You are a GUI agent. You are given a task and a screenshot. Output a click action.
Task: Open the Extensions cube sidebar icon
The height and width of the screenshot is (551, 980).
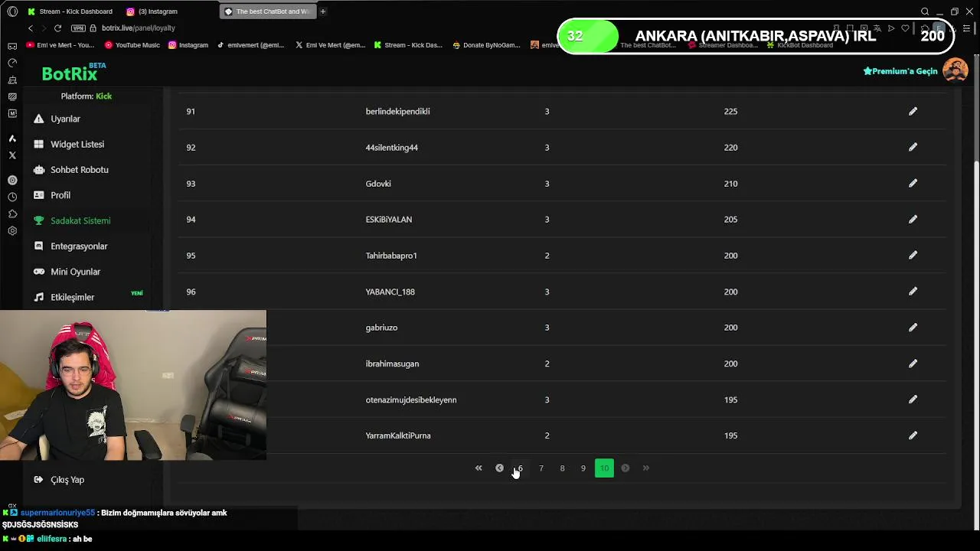point(12,214)
